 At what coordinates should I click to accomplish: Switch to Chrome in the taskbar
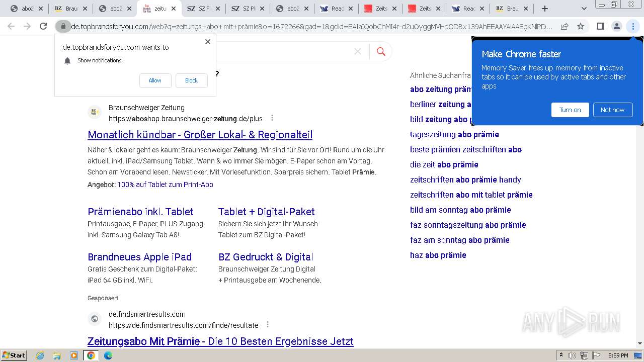click(91, 355)
